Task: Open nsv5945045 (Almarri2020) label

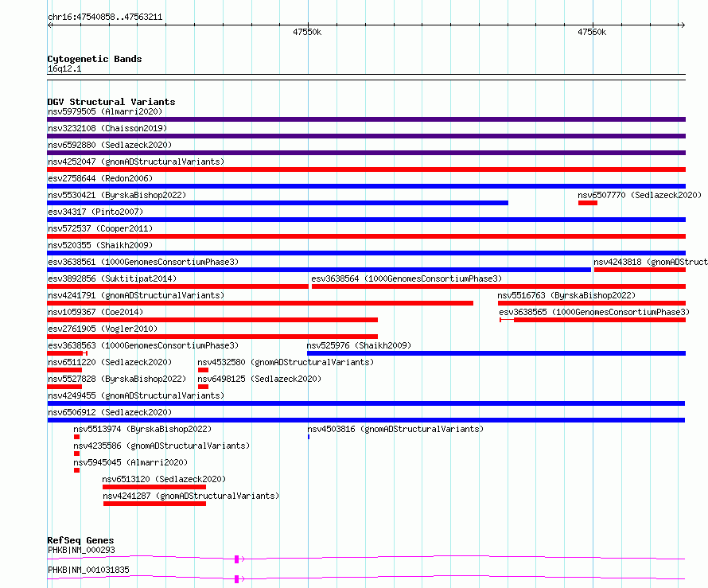Action: click(x=130, y=462)
